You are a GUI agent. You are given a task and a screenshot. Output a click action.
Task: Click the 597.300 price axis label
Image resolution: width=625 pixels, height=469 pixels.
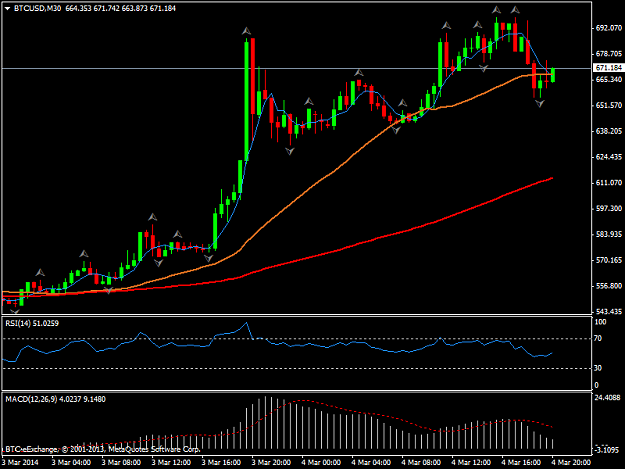609,208
